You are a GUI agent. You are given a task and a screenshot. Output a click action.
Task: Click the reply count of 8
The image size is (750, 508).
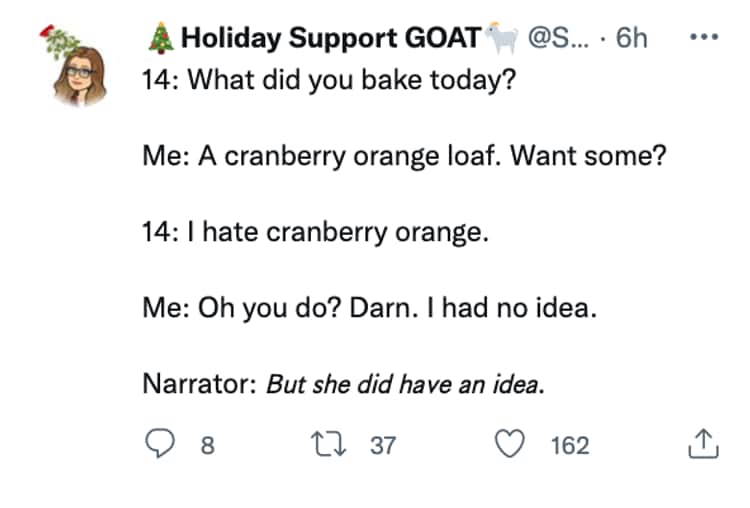tap(207, 445)
